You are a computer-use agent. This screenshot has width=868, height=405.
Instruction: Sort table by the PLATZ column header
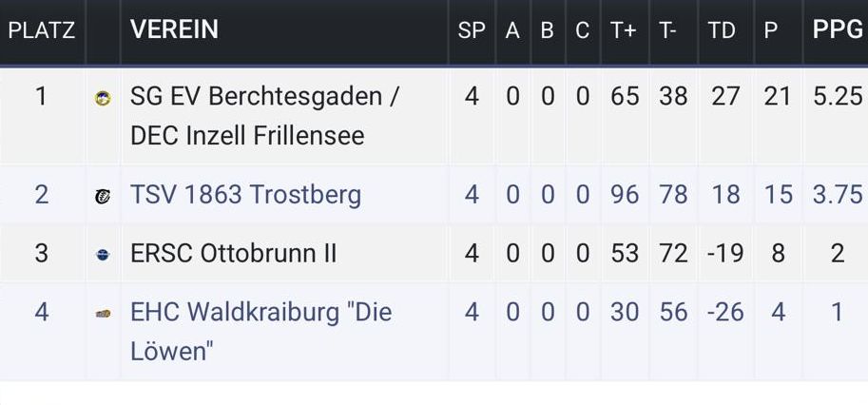(x=41, y=30)
